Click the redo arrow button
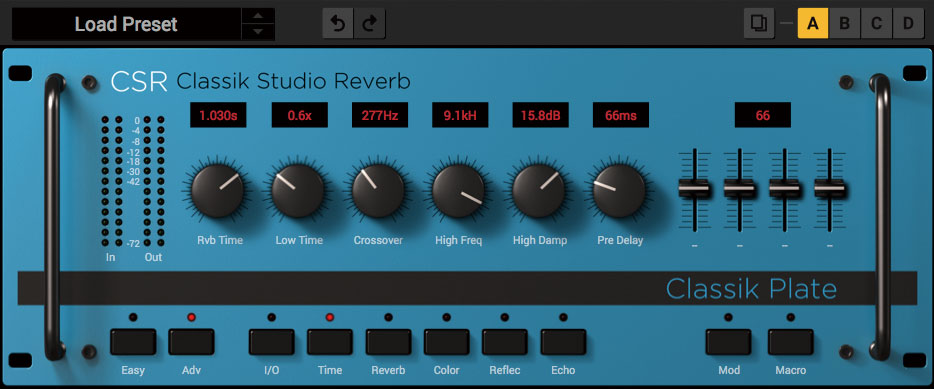The width and height of the screenshot is (934, 389). click(x=370, y=24)
